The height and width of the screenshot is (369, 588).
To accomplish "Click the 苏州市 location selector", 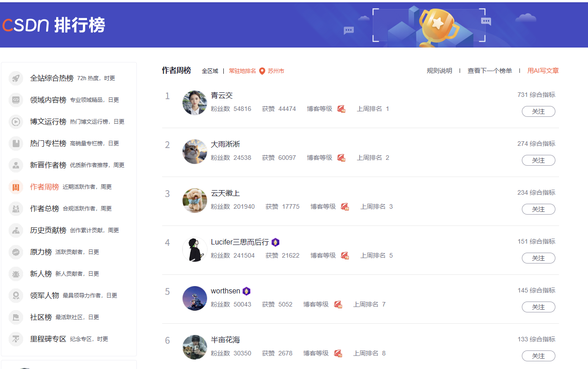I will pyautogui.click(x=276, y=71).
